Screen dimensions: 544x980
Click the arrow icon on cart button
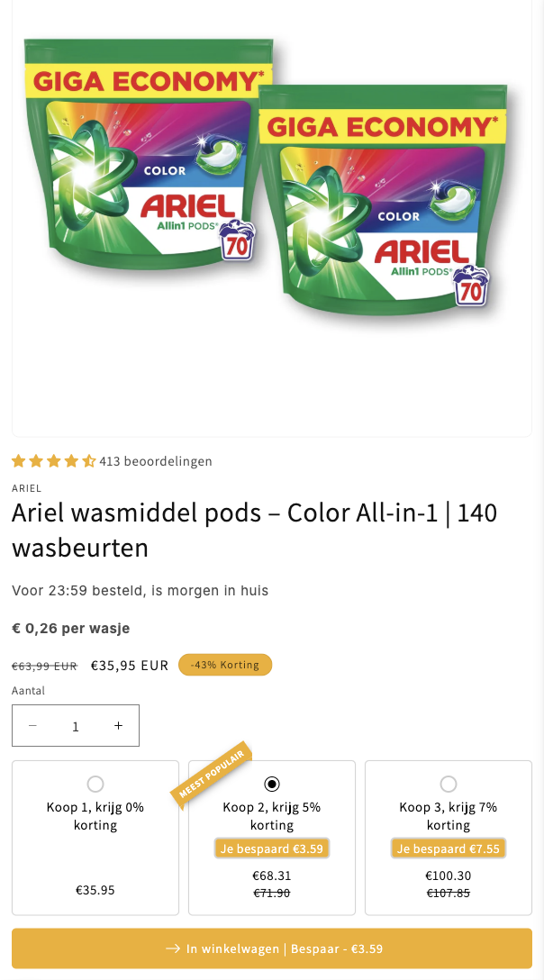(x=173, y=948)
